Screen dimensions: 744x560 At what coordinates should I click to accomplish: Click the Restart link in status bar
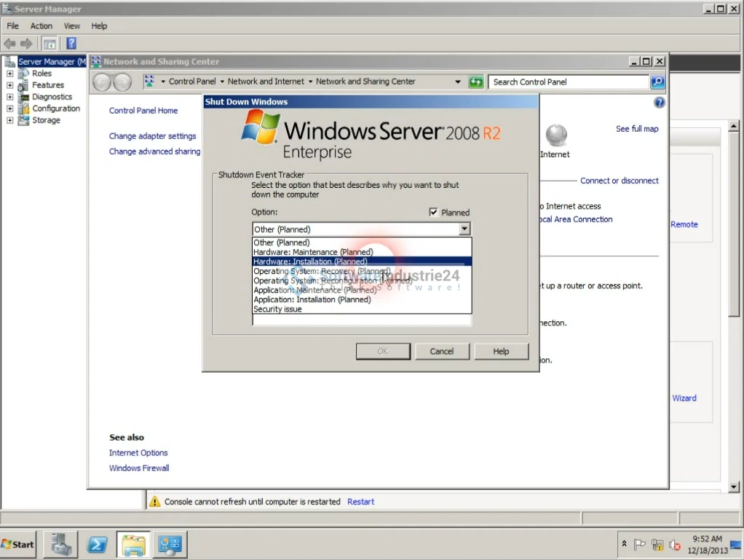[x=360, y=502]
